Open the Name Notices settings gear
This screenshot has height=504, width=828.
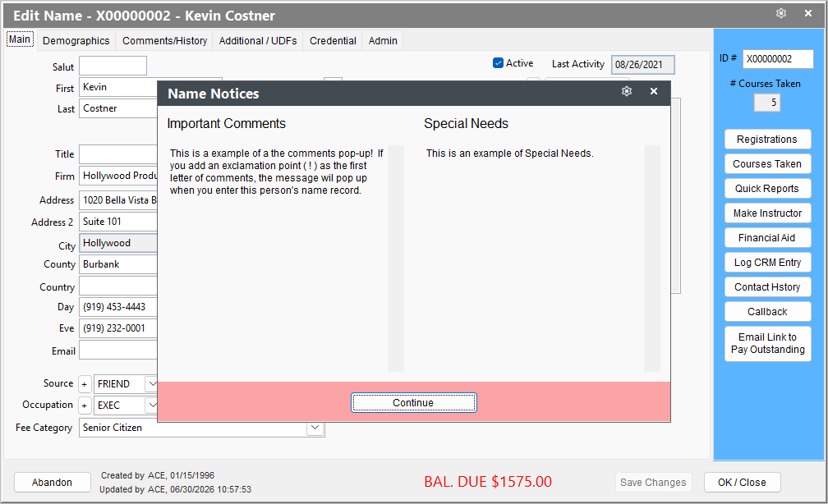[626, 91]
